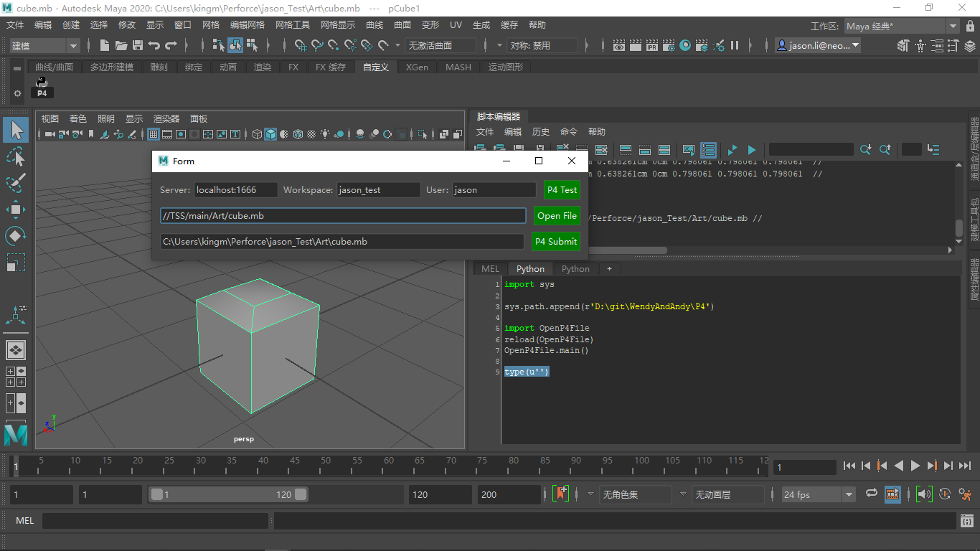This screenshot has width=980, height=551.
Task: Click Execute play icon in Script Editor
Action: point(751,149)
